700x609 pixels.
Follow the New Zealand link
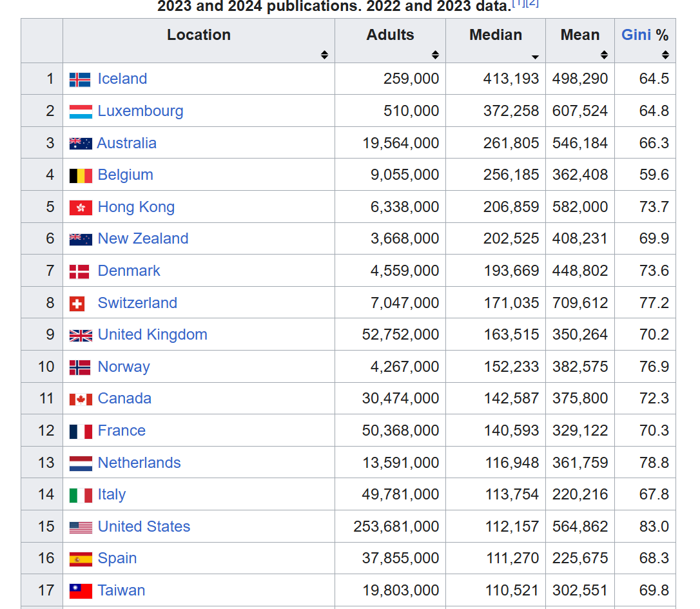tap(143, 238)
